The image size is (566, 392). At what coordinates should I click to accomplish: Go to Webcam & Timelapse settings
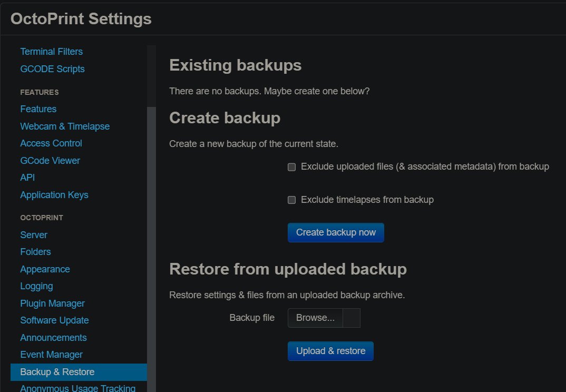65,126
